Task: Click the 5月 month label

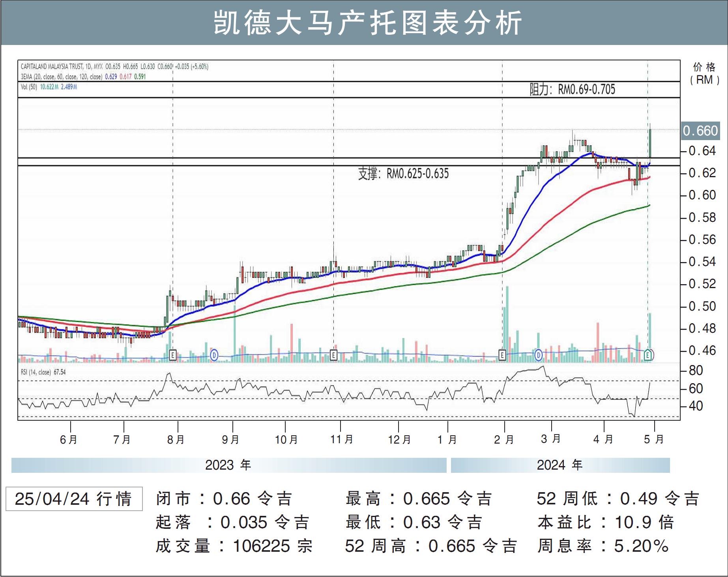Action: (654, 439)
